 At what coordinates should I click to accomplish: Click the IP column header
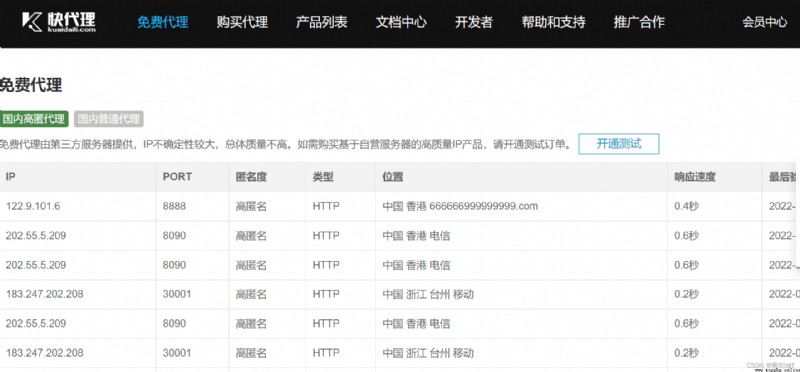[11, 177]
